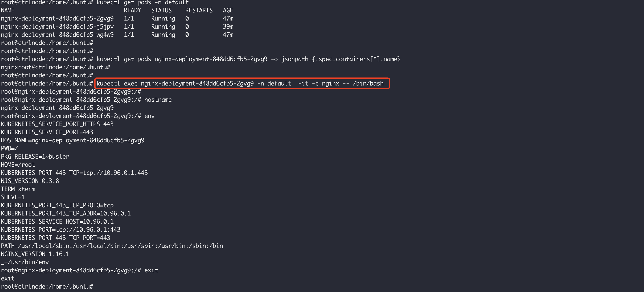The image size is (644, 292).
Task: Click the PATH environment variable line
Action: pos(112,246)
